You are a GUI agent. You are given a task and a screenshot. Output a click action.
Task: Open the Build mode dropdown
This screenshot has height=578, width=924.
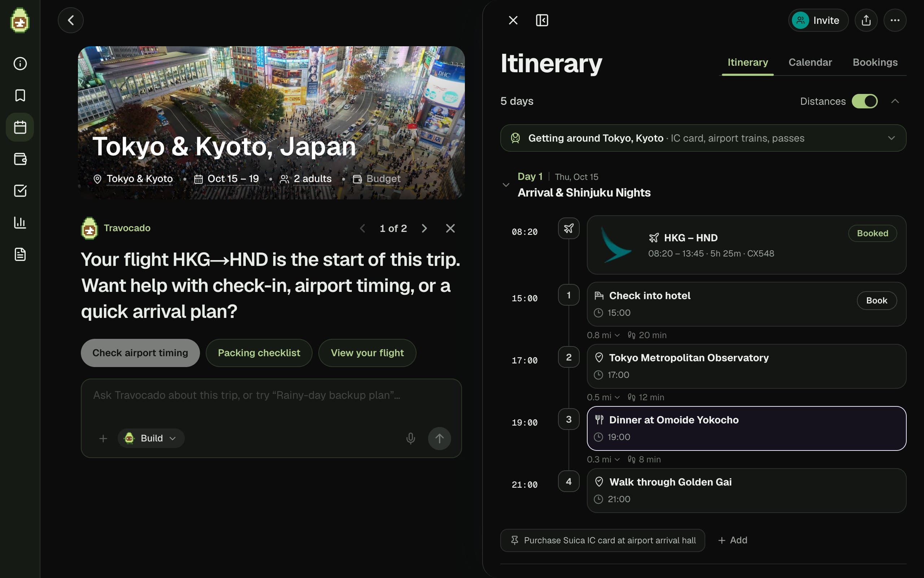[x=151, y=438]
